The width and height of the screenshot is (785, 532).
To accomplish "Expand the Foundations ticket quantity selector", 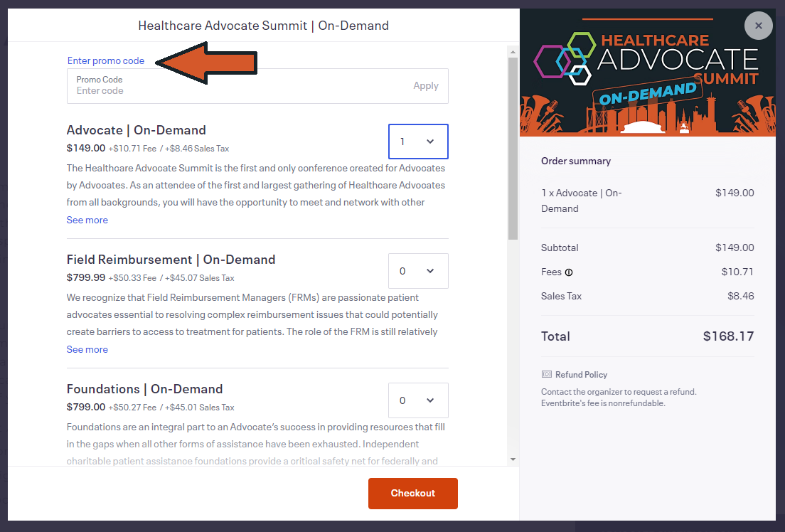I will tap(418, 400).
